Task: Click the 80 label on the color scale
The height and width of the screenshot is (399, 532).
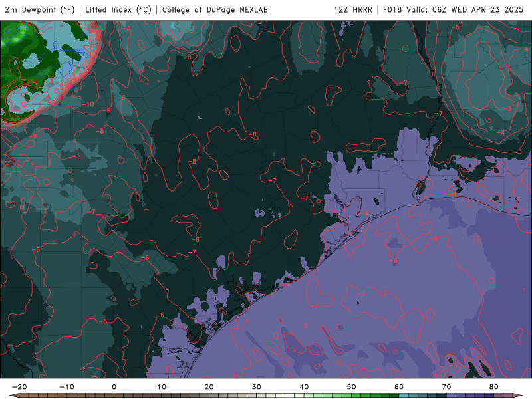Action: [x=494, y=387]
